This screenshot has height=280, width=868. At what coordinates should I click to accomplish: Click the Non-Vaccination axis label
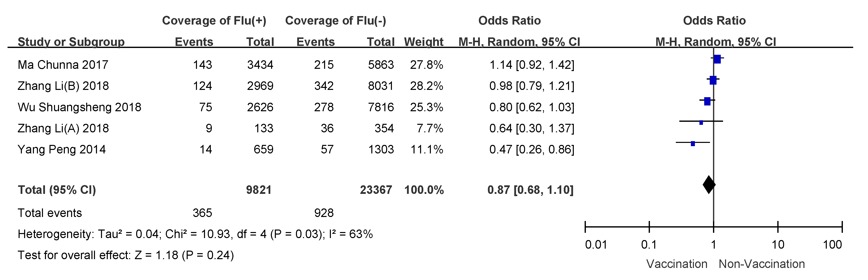pyautogui.click(x=761, y=264)
